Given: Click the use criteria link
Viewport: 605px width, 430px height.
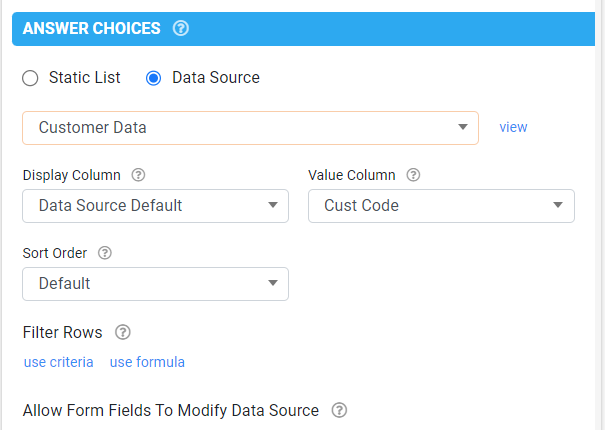Looking at the screenshot, I should coord(59,362).
